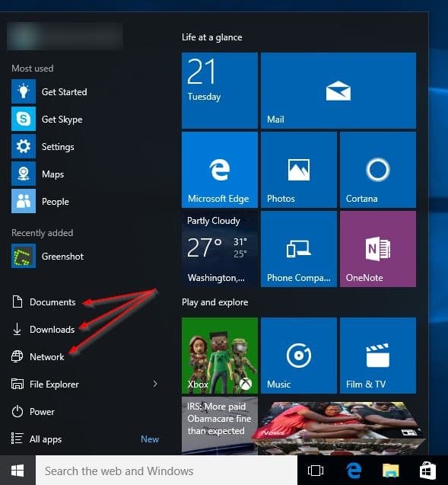448x485 pixels.
Task: Open the Weather tile for Washington
Action: (220, 249)
